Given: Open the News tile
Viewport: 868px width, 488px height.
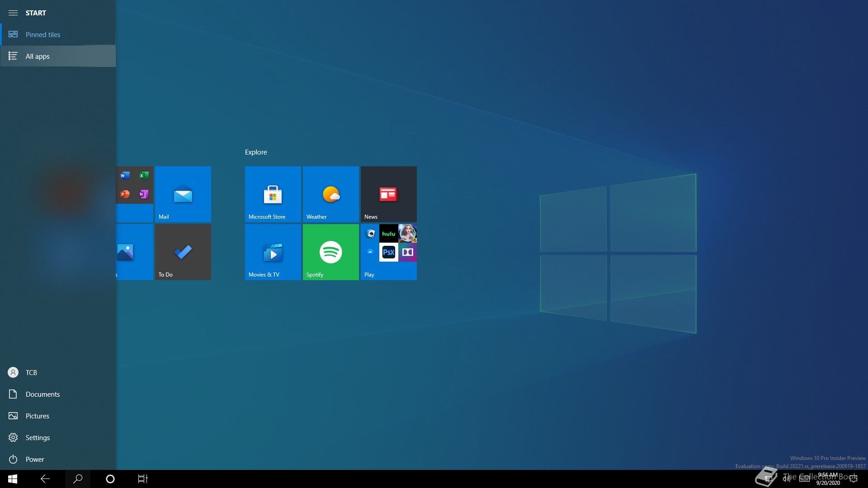Looking at the screenshot, I should click(x=388, y=194).
